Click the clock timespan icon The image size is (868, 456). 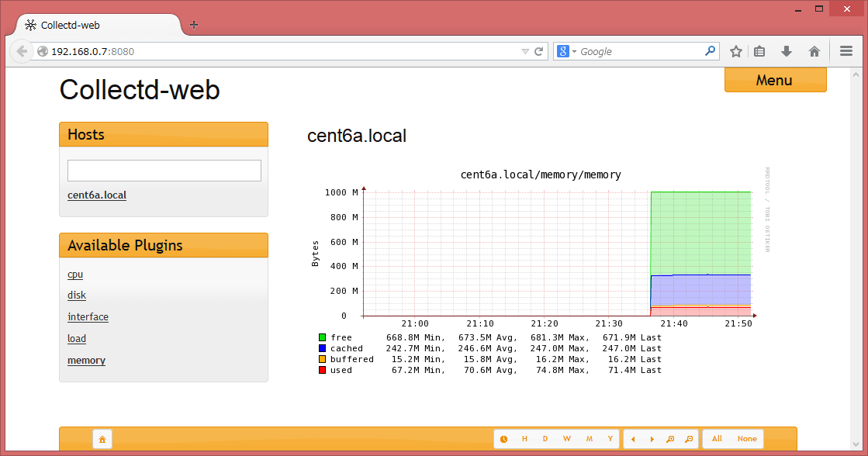503,439
